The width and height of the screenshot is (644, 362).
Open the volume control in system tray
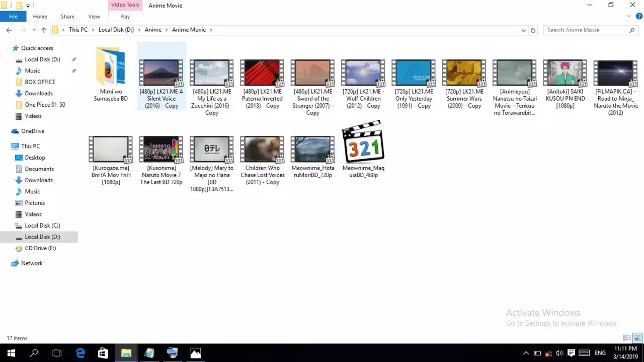coord(559,353)
